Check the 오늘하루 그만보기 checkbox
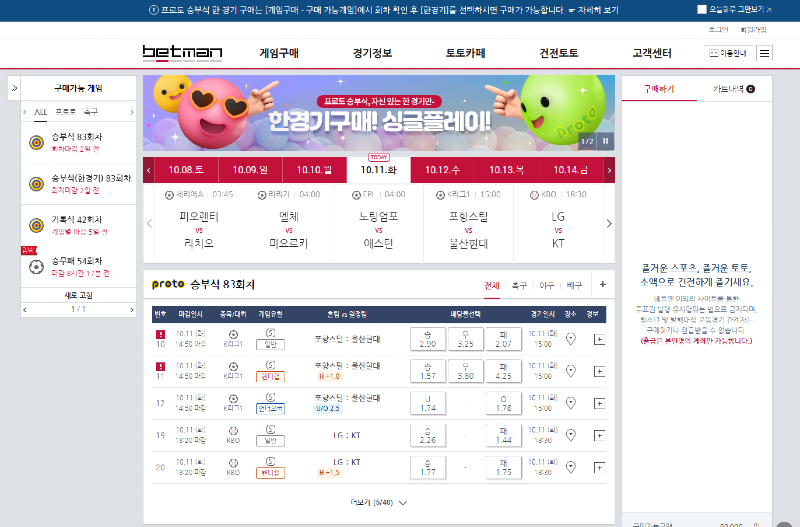The image size is (800, 527). coord(702,9)
